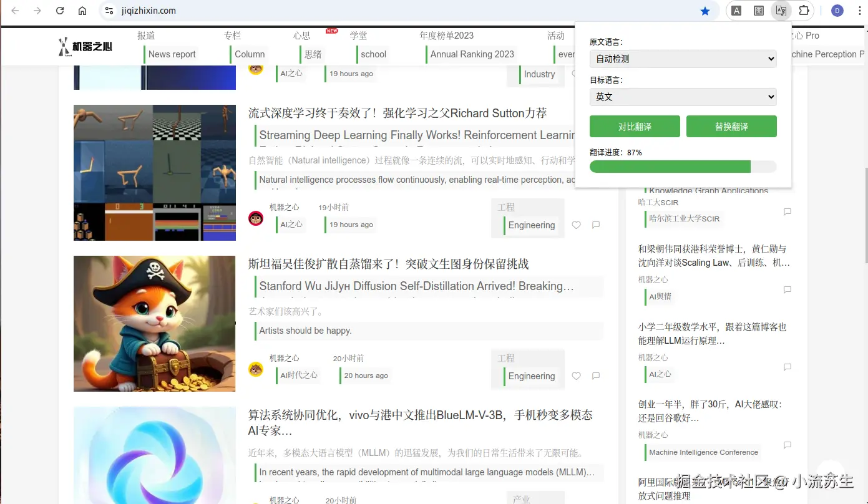
Task: Open the 自动检测 source language dropdown
Action: pyautogui.click(x=683, y=59)
